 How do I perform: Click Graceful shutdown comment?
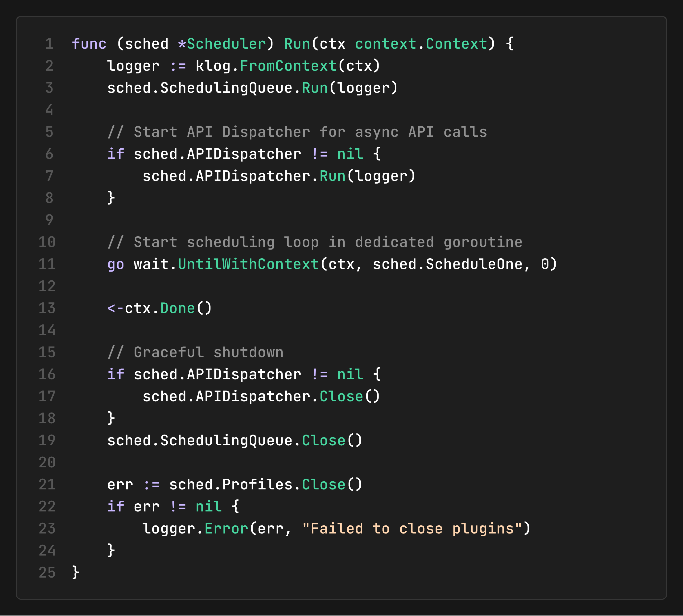195,352
